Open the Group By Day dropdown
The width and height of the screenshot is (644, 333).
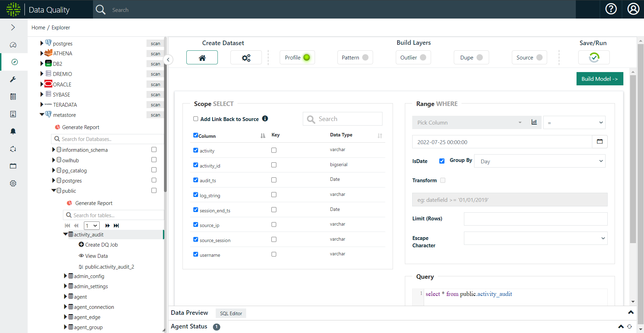click(539, 161)
